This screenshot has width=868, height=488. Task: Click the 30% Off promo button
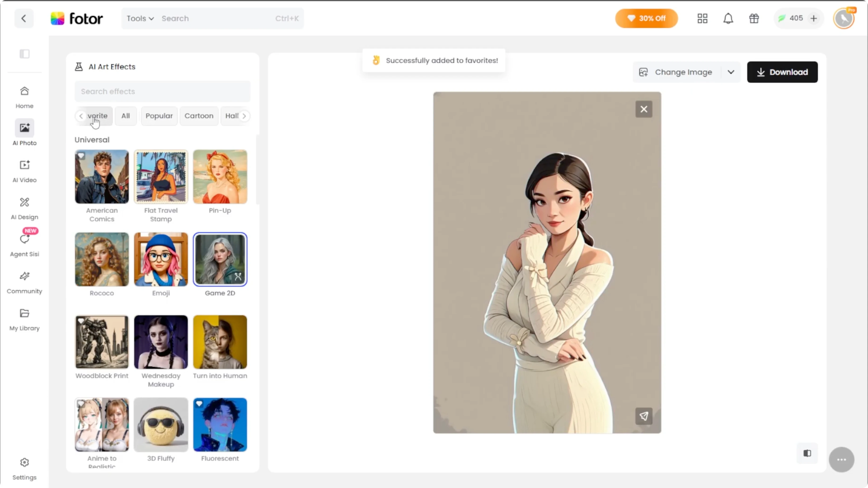point(646,18)
